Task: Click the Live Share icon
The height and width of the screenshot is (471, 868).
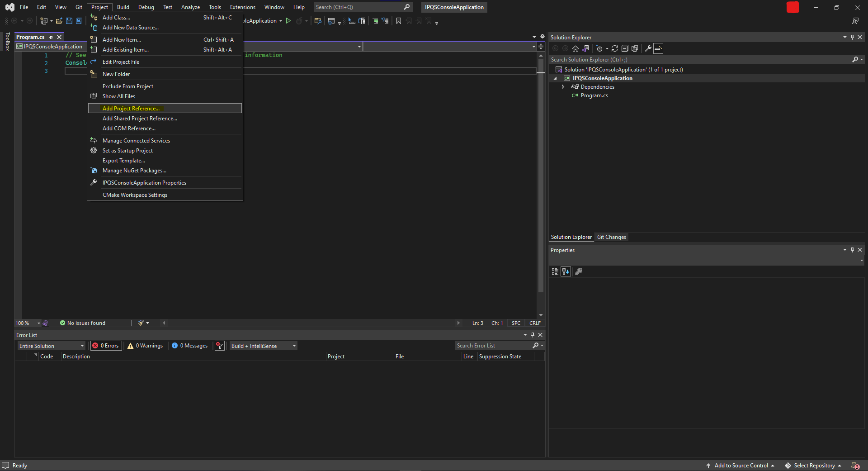Action: 855,21
